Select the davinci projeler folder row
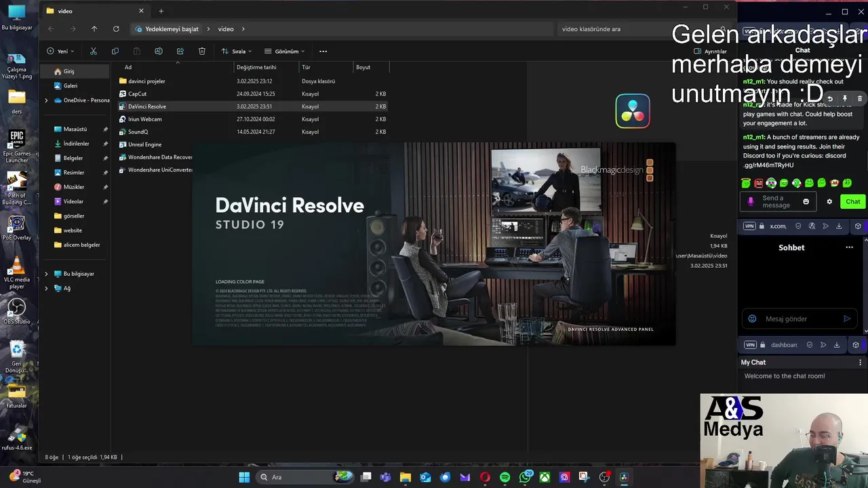Image resolution: width=868 pixels, height=488 pixels. (253, 81)
